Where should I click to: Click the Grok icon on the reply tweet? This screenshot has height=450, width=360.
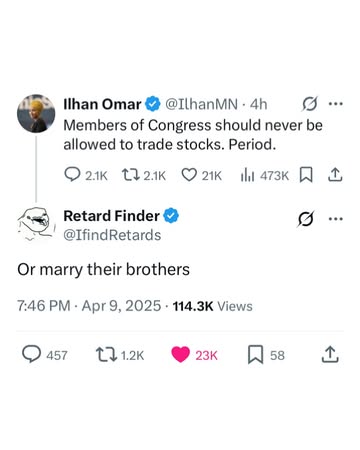point(306,219)
